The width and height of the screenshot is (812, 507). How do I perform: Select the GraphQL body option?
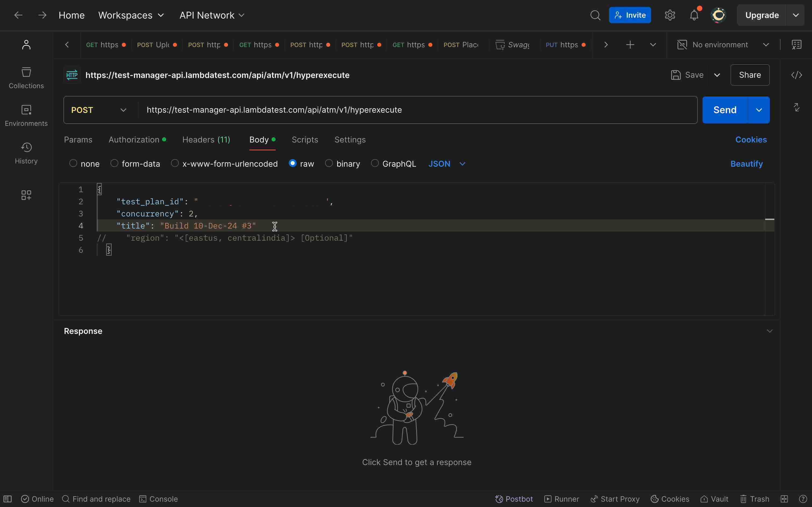tap(375, 163)
